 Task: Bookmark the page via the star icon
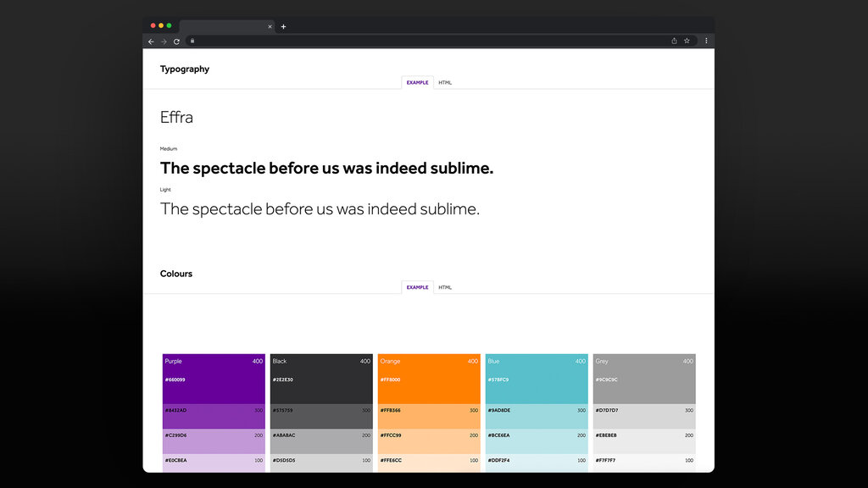[x=686, y=41]
